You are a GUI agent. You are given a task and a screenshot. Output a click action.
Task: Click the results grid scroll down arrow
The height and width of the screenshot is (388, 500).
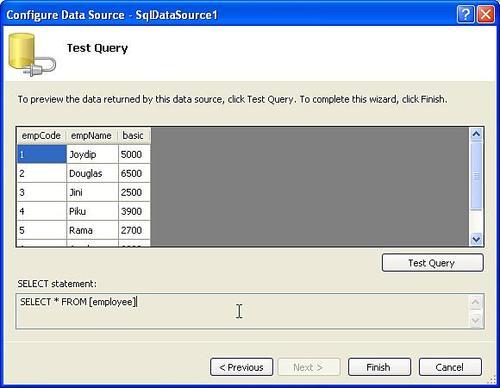pos(476,239)
